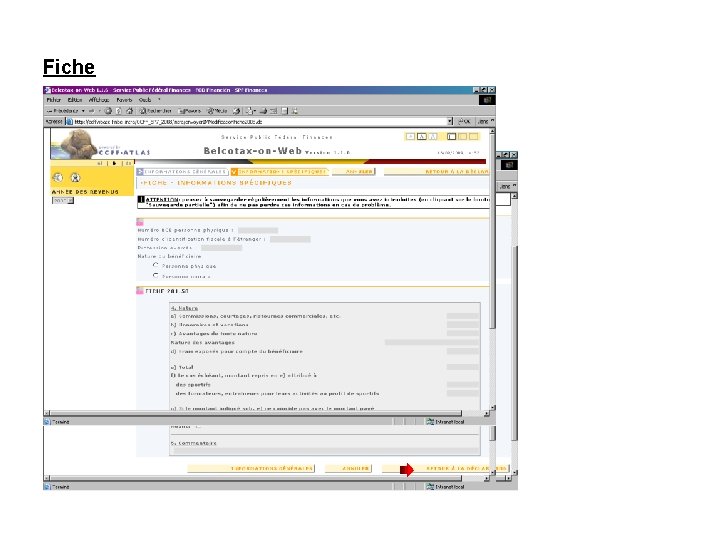Viewport: 720px width, 540px height.
Task: Click the browser Home icon
Action: [x=129, y=111]
